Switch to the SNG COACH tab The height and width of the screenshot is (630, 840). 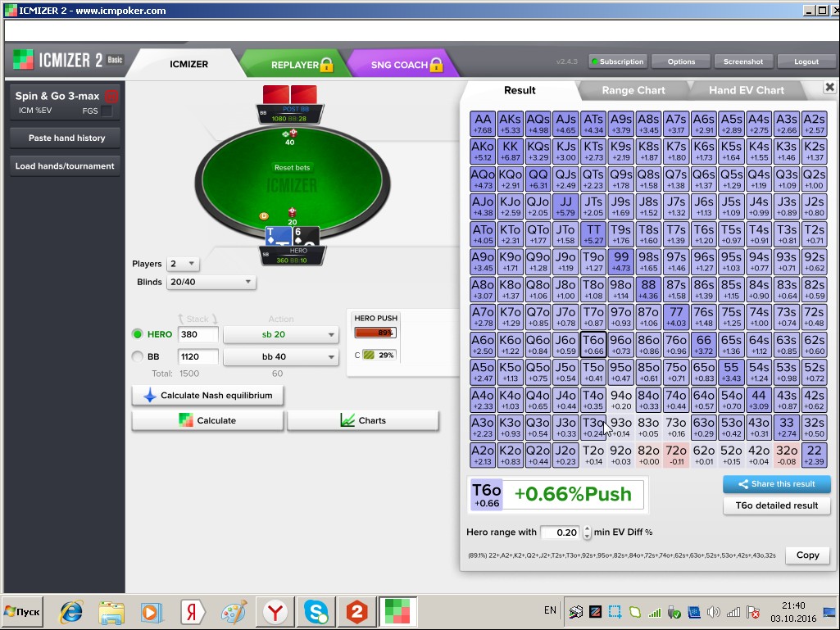pos(400,65)
